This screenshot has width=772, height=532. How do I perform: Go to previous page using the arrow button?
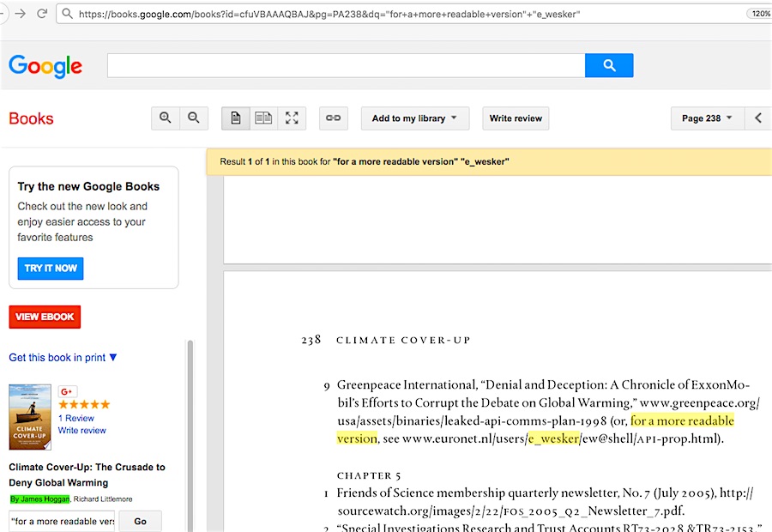[758, 118]
